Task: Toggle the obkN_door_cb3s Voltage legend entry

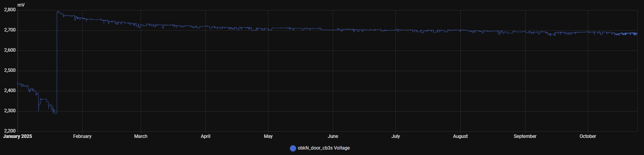Action: point(320,148)
